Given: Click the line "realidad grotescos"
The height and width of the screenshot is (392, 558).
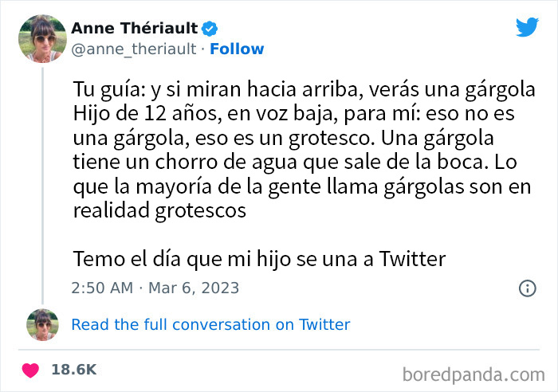Looking at the screenshot, I should 159,210.
